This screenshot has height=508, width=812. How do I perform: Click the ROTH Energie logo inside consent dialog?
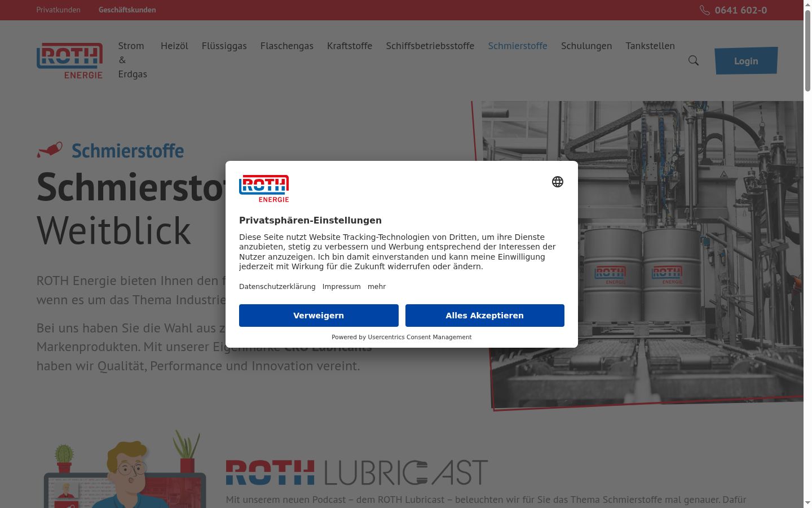pyautogui.click(x=264, y=189)
